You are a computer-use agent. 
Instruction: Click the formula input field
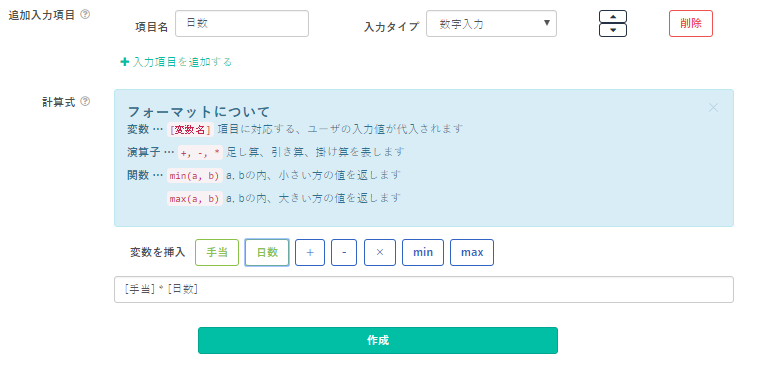point(424,290)
